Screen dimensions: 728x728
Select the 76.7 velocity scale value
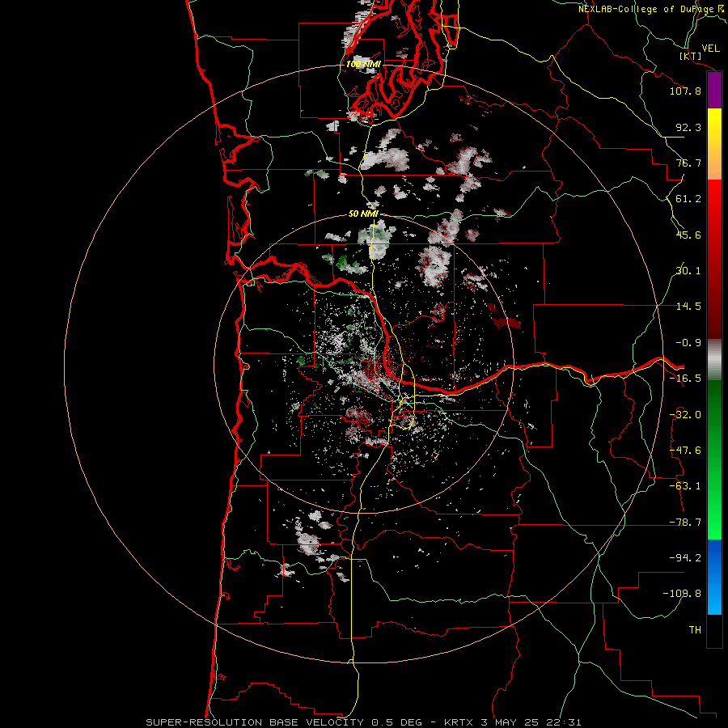[688, 163]
